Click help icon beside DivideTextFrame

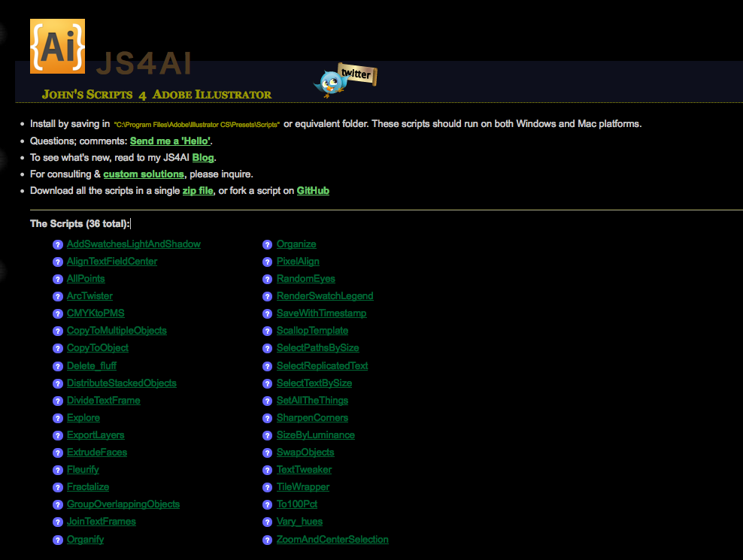pos(58,401)
